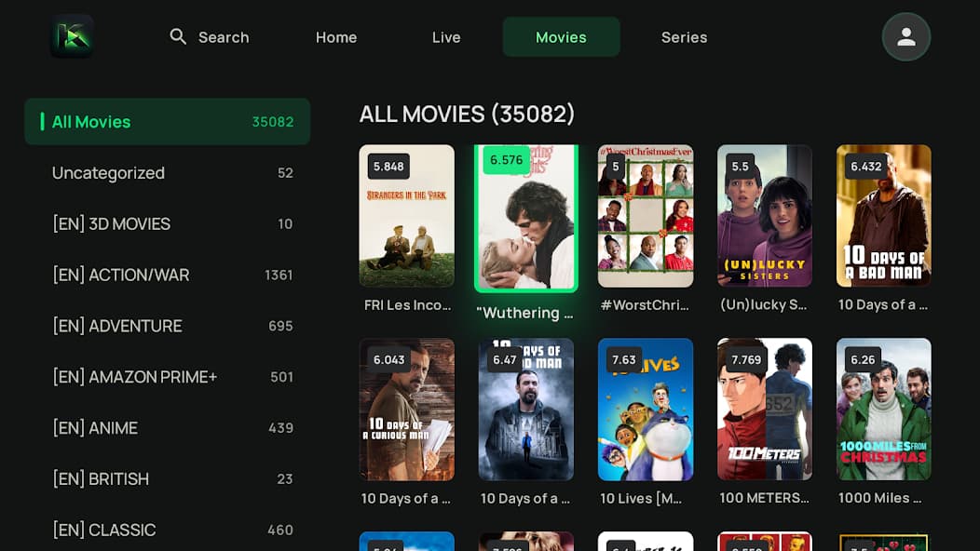Open Strangers in the Park poster
The width and height of the screenshot is (980, 551).
[x=407, y=216]
